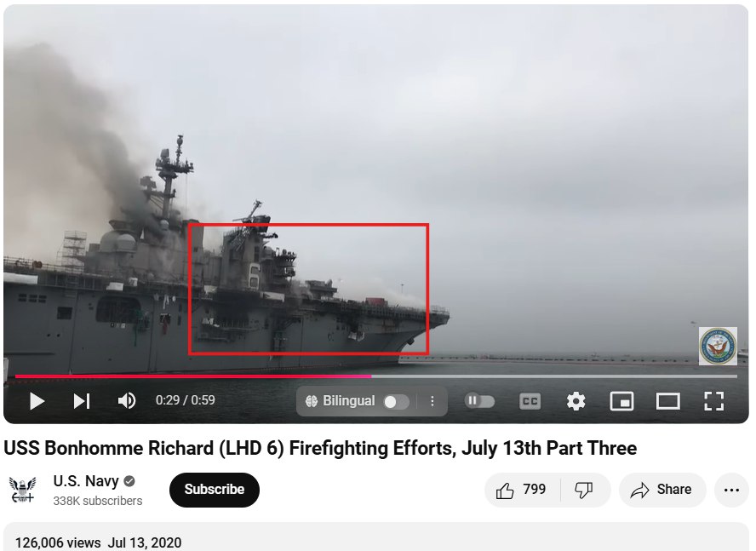Click the U.S. Navy channel avatar
The width and height of the screenshot is (756, 551).
click(23, 490)
